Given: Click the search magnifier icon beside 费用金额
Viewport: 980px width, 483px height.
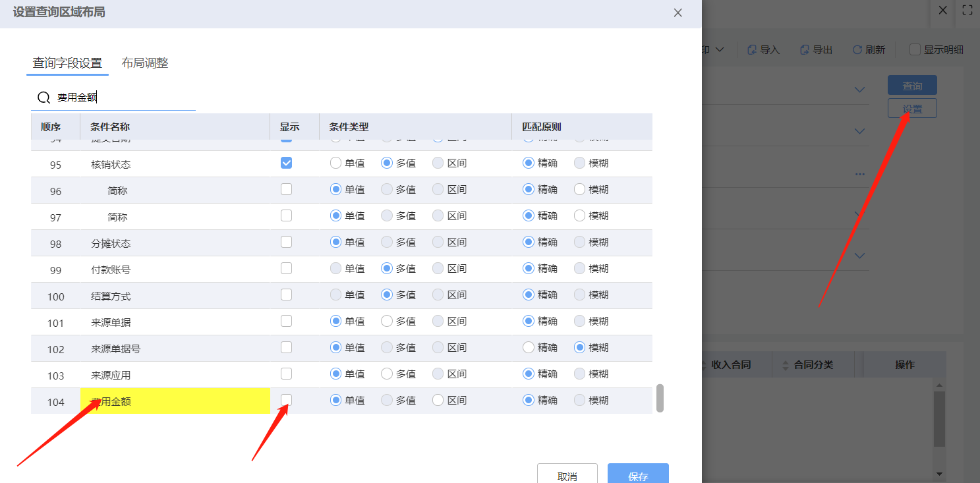Looking at the screenshot, I should 43,98.
